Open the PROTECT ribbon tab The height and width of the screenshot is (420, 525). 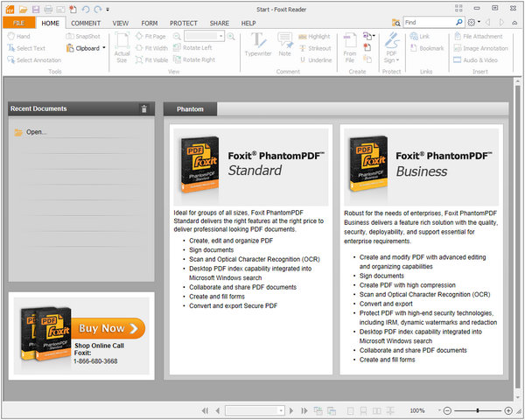[184, 23]
